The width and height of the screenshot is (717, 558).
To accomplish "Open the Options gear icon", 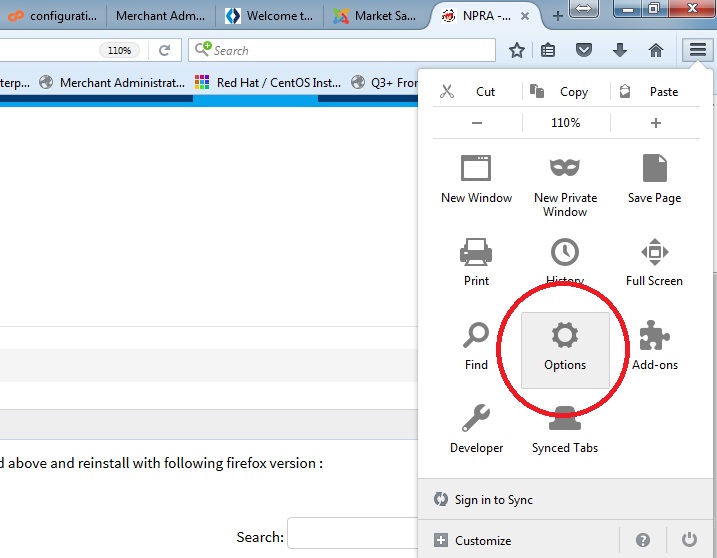I will [x=565, y=336].
